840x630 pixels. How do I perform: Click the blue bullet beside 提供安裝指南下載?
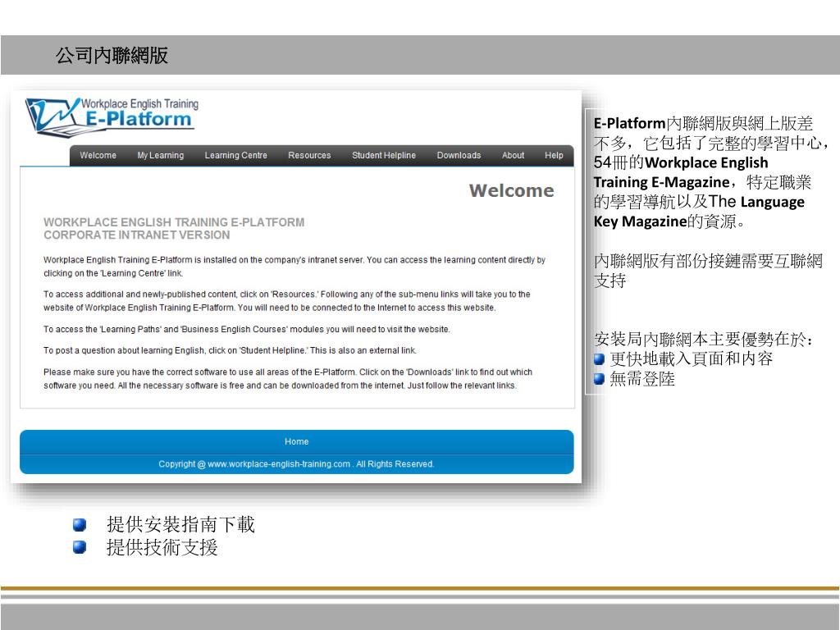pos(80,524)
